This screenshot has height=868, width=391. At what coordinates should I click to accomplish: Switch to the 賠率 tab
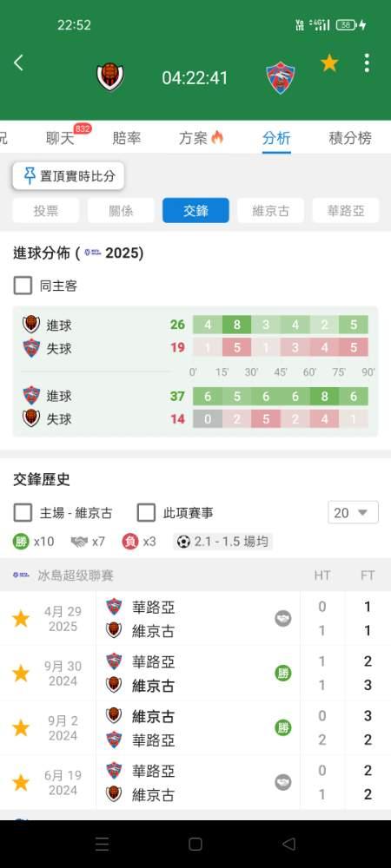[x=127, y=138]
